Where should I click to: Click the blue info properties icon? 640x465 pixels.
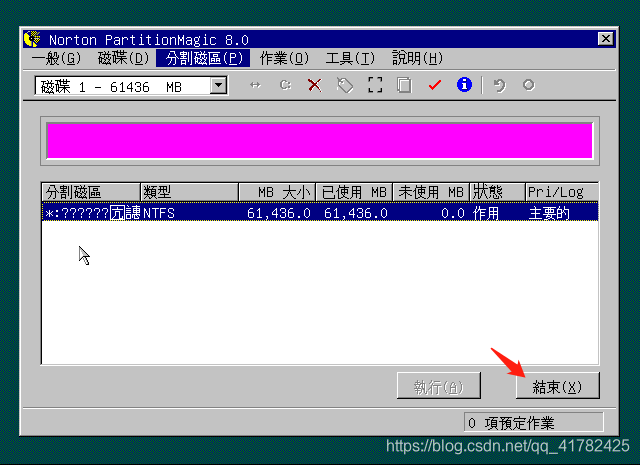point(464,85)
